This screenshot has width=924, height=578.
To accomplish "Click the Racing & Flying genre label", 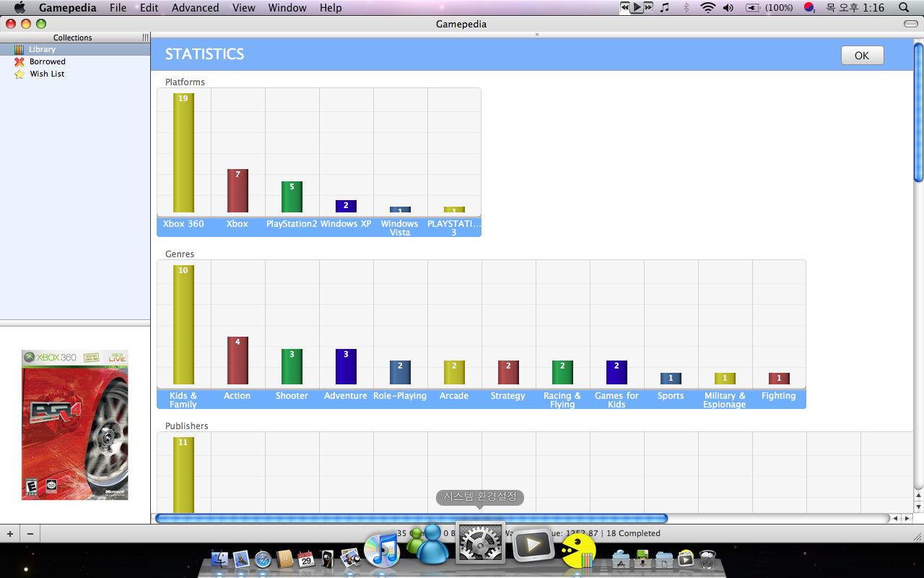I will [562, 400].
